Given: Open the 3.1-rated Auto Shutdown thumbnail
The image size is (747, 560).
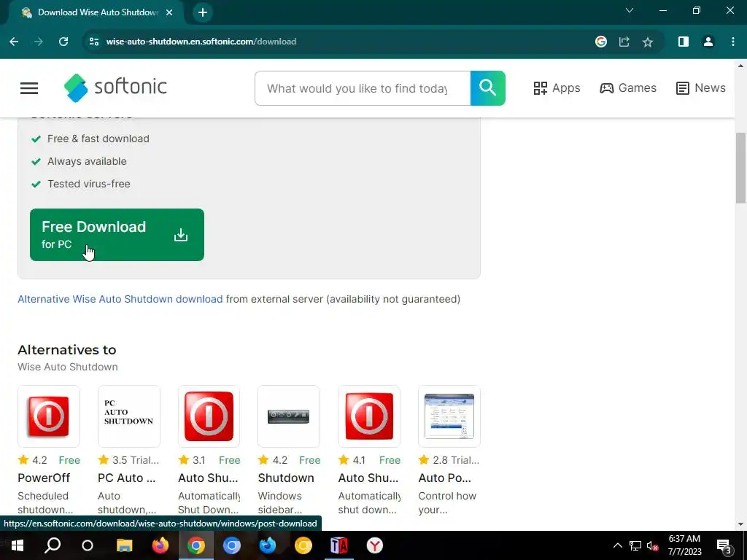Looking at the screenshot, I should pyautogui.click(x=209, y=416).
